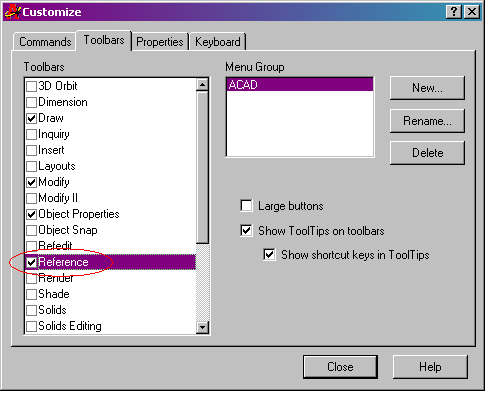The height and width of the screenshot is (393, 487).
Task: Select the Solids Editing row text
Action: click(70, 326)
